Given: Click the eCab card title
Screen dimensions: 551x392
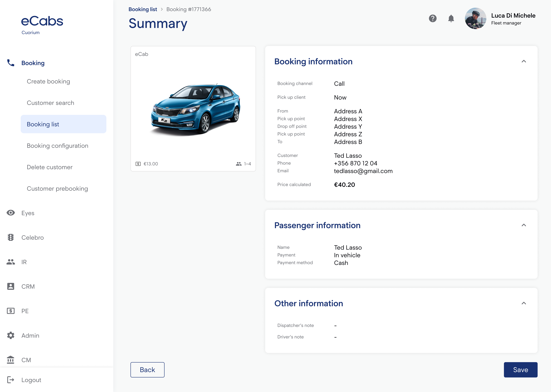Looking at the screenshot, I should pos(142,54).
